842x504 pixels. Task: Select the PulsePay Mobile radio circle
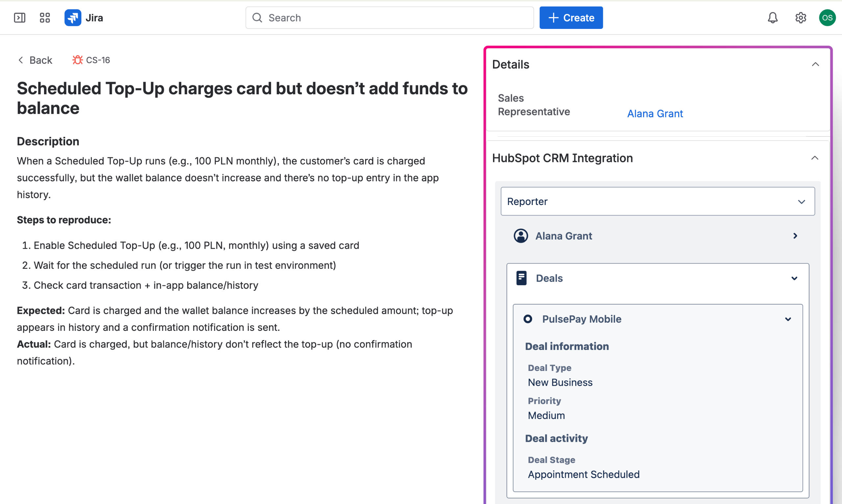528,319
